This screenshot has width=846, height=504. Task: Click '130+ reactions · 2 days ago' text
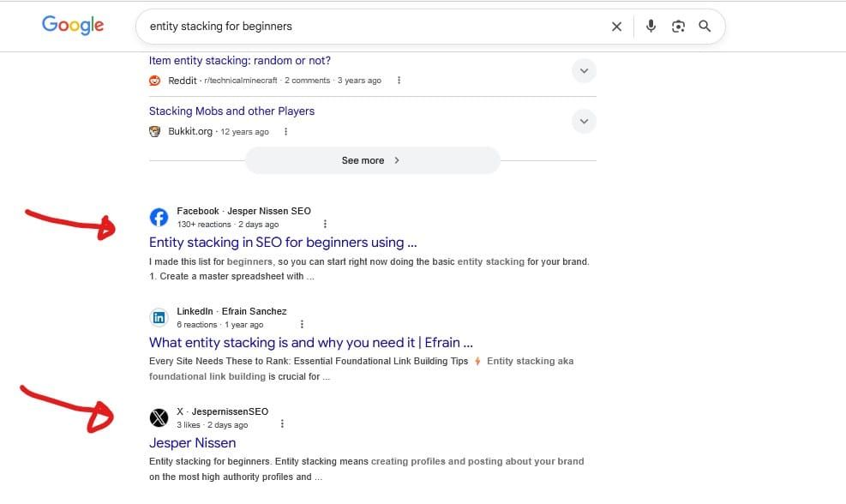point(228,225)
